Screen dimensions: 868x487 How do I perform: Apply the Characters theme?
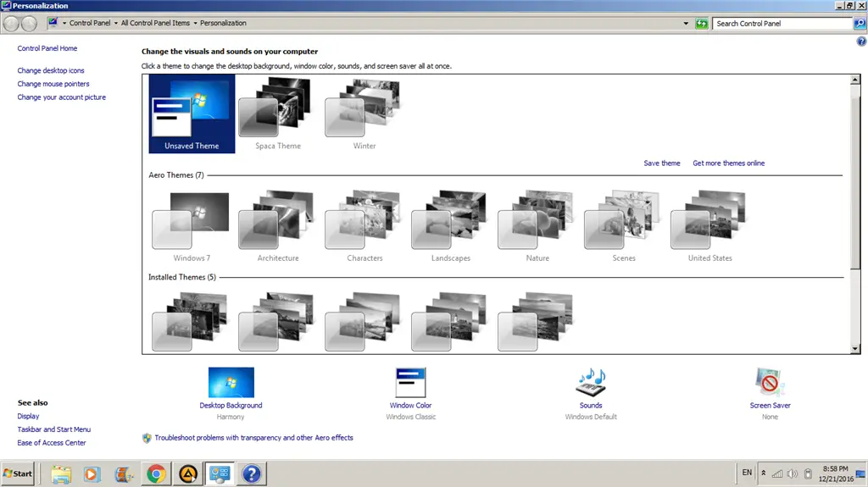(364, 226)
